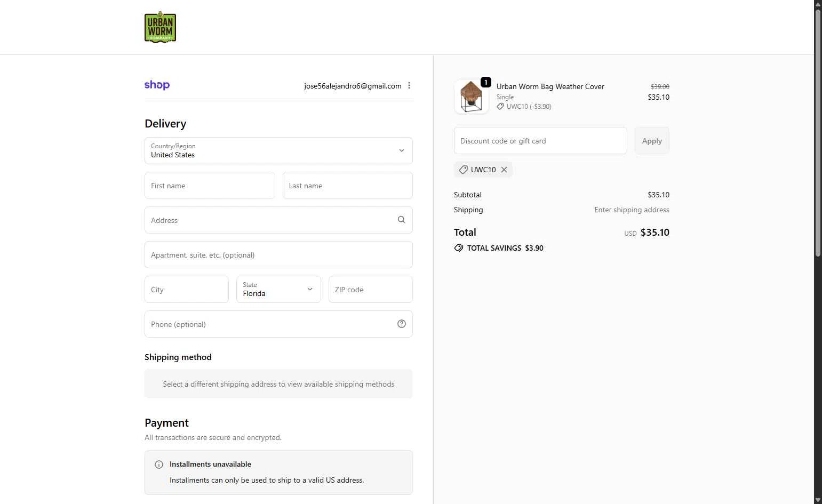
Task: Click the scrollbar up arrow
Action: (818, 4)
